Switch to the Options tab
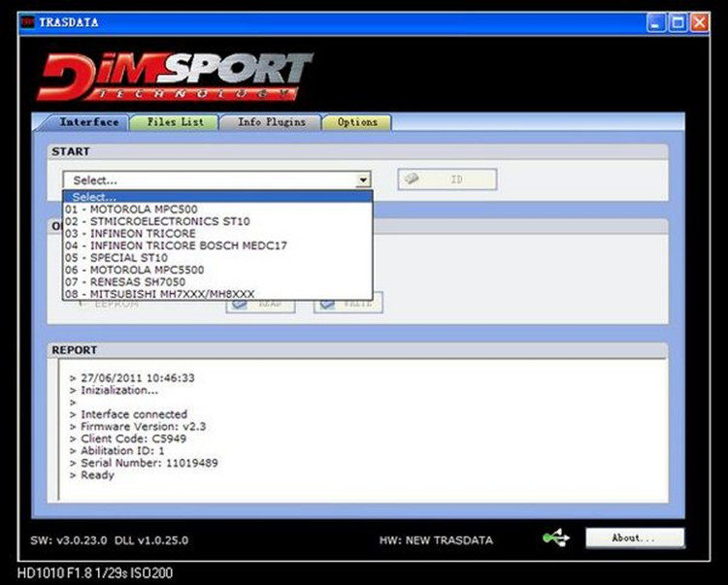 (357, 122)
